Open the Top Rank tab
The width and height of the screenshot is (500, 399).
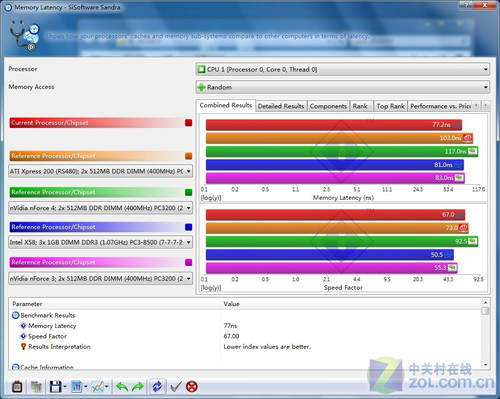click(x=390, y=106)
